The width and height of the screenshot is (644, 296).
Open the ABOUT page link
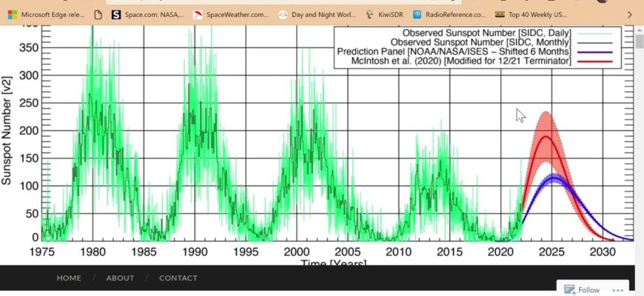pos(120,278)
